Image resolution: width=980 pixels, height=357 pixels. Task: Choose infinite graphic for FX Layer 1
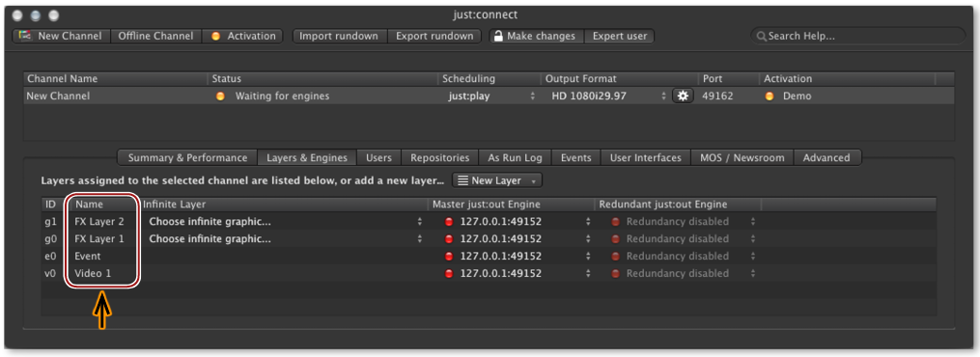(285, 239)
